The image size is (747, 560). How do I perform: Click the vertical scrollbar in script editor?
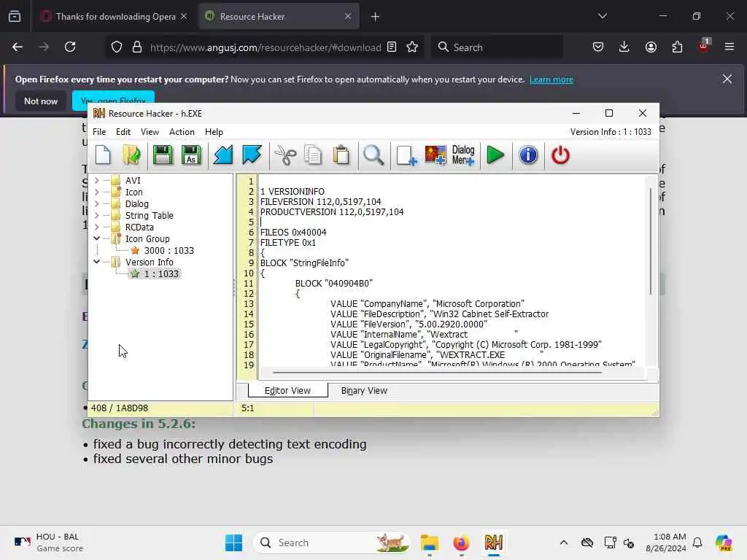[650, 241]
